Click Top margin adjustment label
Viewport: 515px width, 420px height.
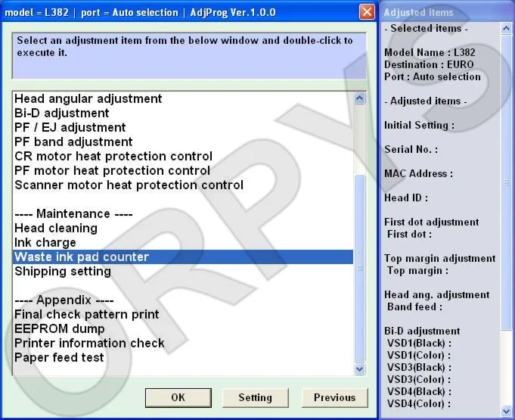(x=440, y=259)
